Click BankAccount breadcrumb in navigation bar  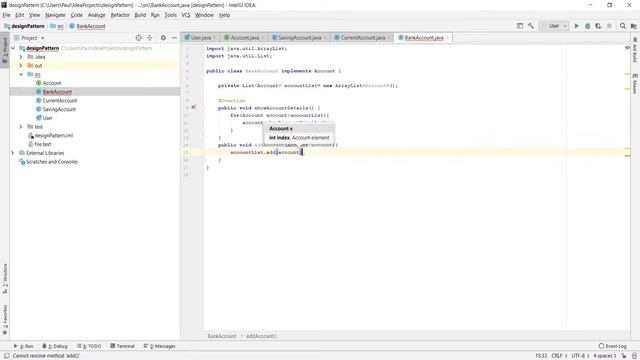[x=87, y=26]
